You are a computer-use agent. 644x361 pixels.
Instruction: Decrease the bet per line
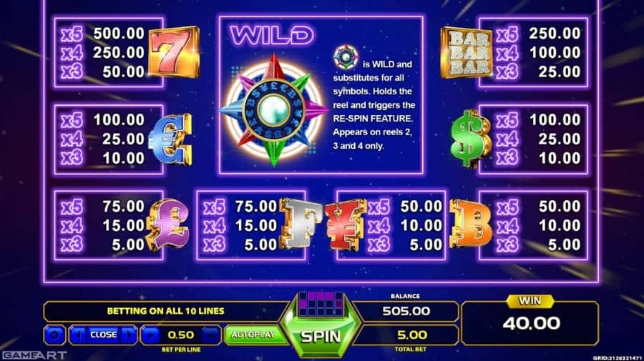tap(151, 335)
